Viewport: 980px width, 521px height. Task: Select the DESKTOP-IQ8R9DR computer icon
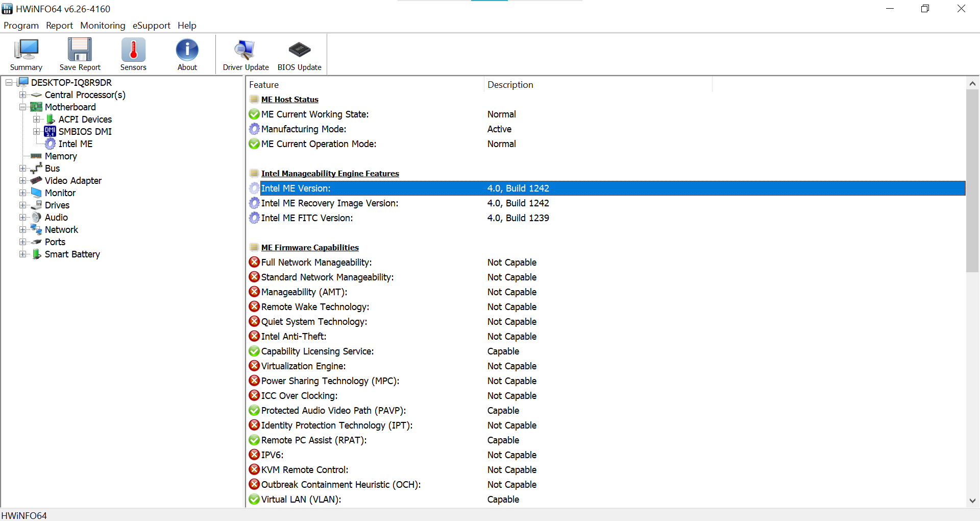tap(23, 82)
